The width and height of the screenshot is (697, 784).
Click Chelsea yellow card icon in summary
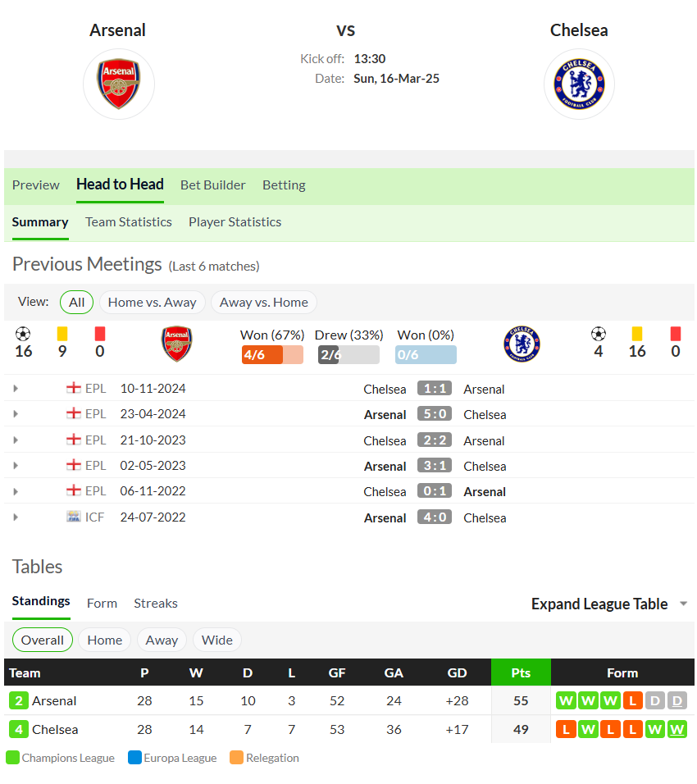tap(637, 334)
